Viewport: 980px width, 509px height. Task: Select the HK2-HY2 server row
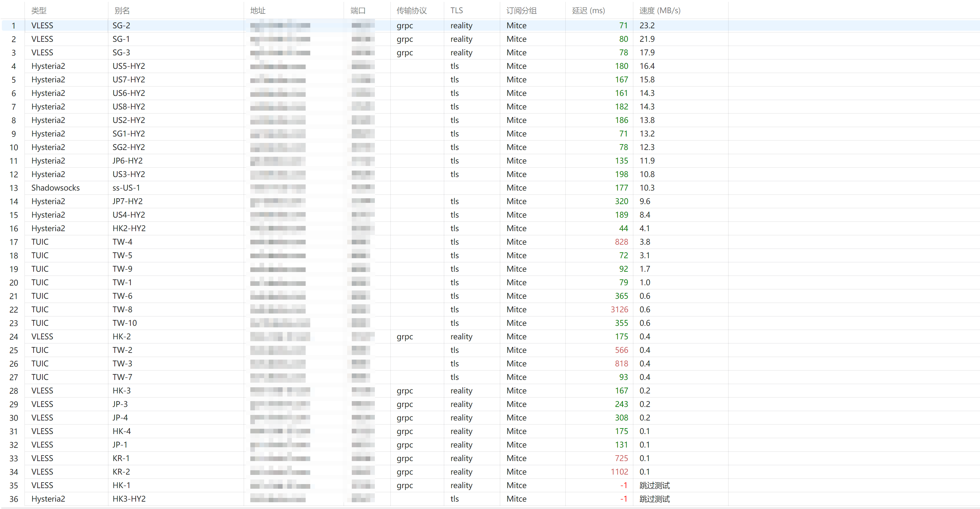[490, 228]
